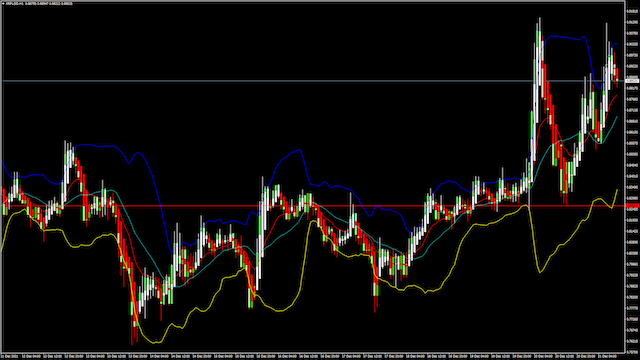Screen dimensions: 640x360
Task: Select the red horizontal support line
Action: (312, 206)
